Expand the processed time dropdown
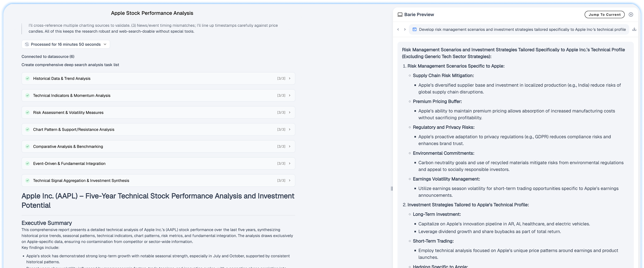 pos(105,44)
